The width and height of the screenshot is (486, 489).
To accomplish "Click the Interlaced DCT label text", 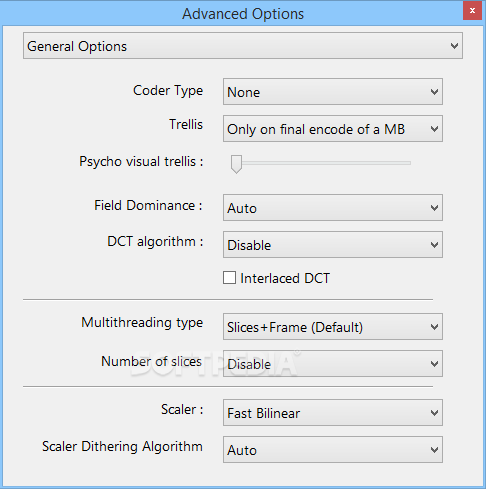I will tap(285, 278).
